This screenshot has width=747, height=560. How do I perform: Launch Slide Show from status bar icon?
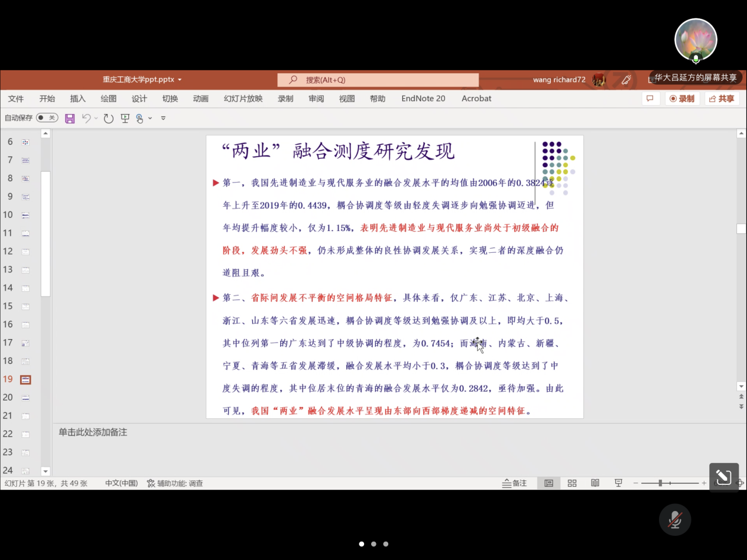point(618,483)
